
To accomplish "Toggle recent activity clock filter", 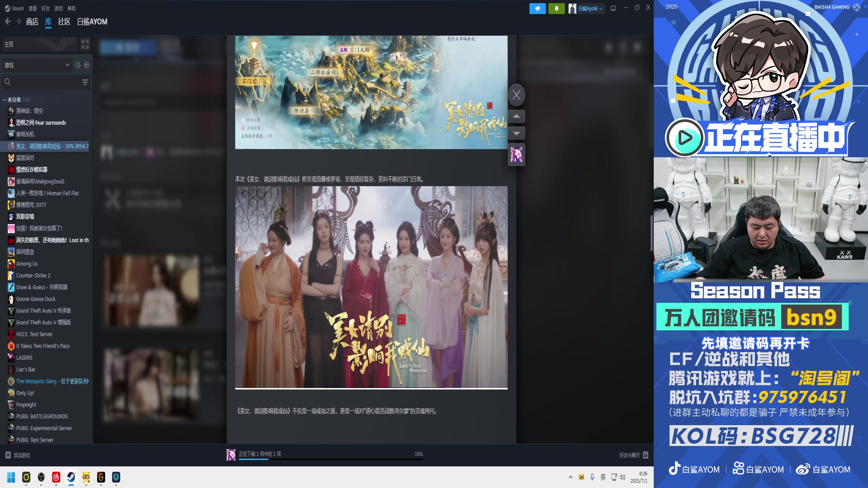I will (x=78, y=65).
